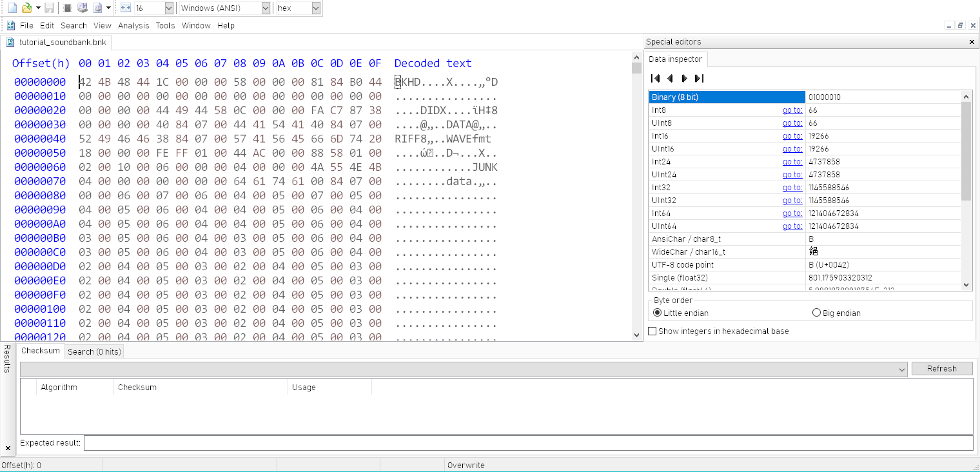The width and height of the screenshot is (980, 472).
Task: Click the Open disk icon
Action: tap(83, 8)
